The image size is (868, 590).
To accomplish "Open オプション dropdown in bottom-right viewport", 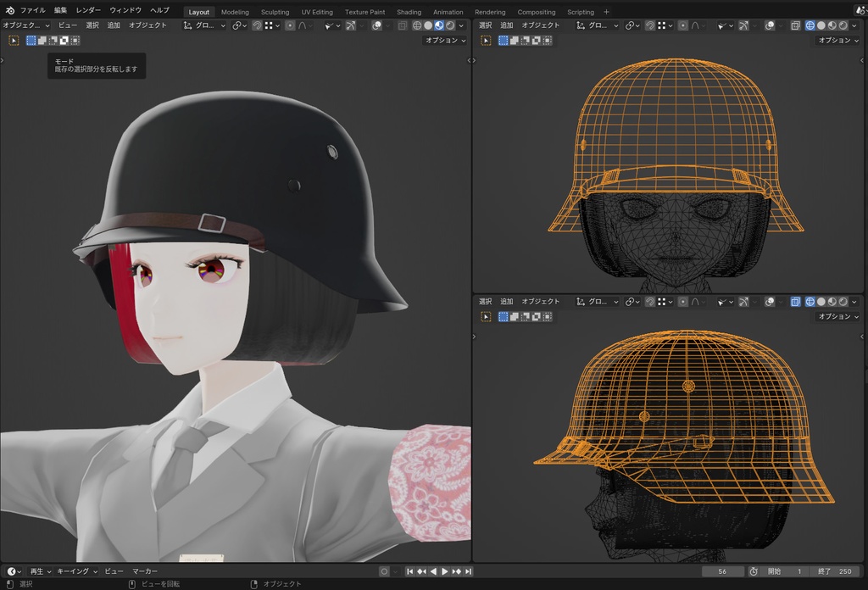I will (838, 316).
